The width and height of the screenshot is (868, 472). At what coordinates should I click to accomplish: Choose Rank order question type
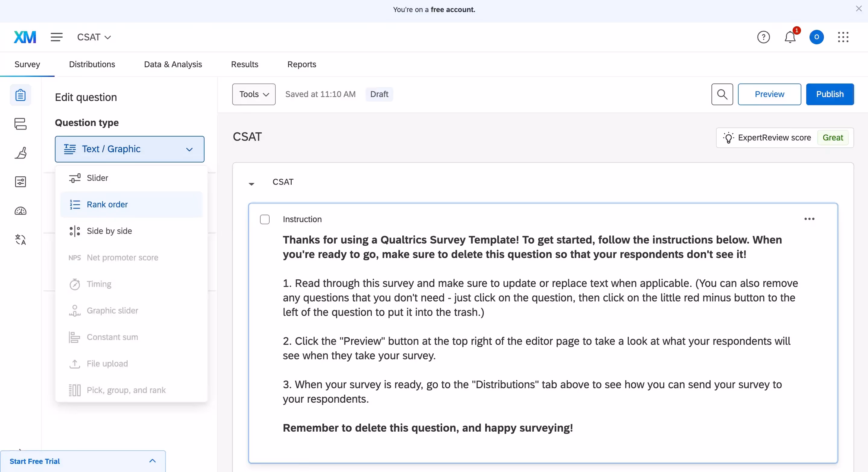131,205
